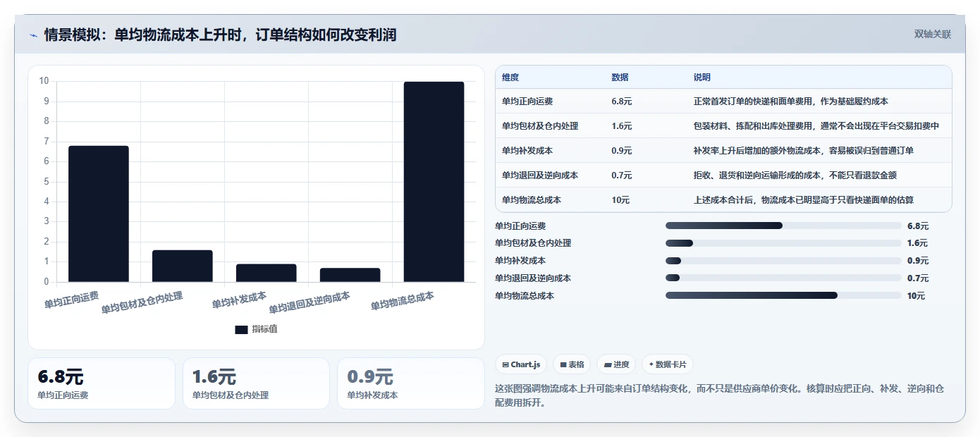Click the 单均补发成本 progress bar

tap(783, 261)
